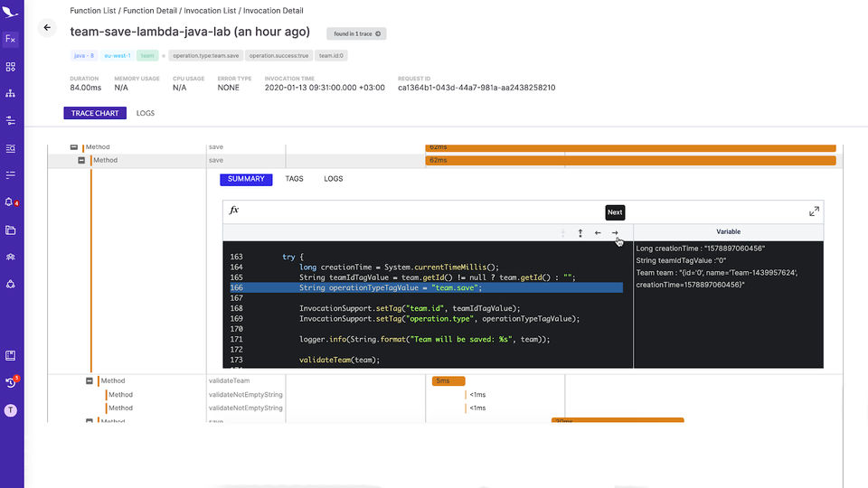This screenshot has width=868, height=488.
Task: Open the triangular nodes sidebar icon
Action: coord(10,284)
